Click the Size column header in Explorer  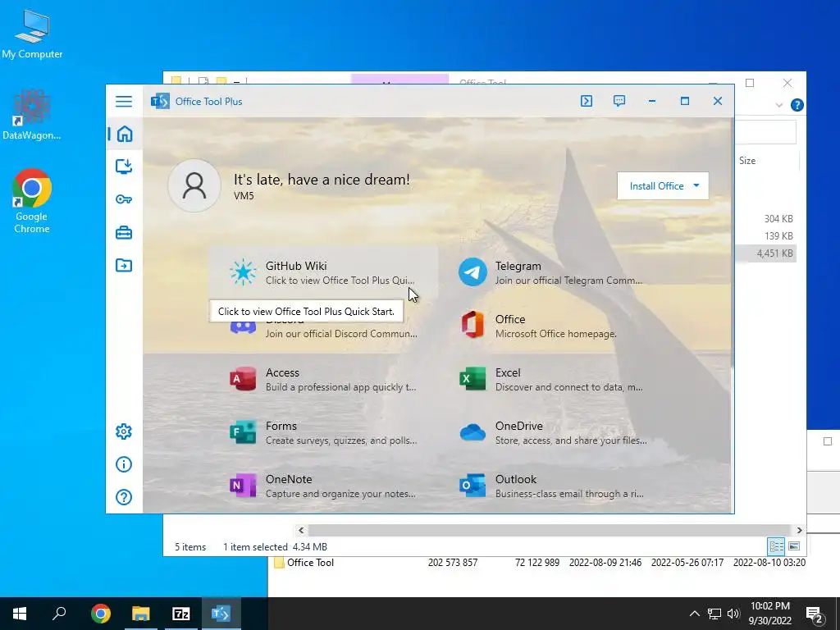pos(747,161)
